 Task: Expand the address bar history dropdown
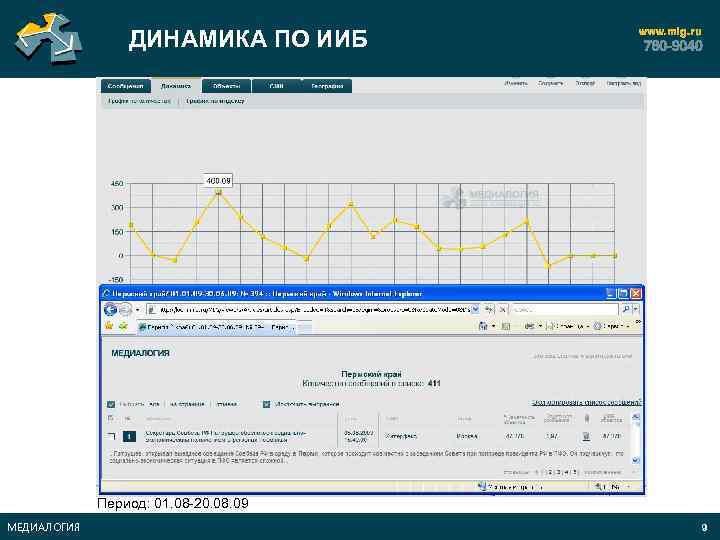click(476, 309)
